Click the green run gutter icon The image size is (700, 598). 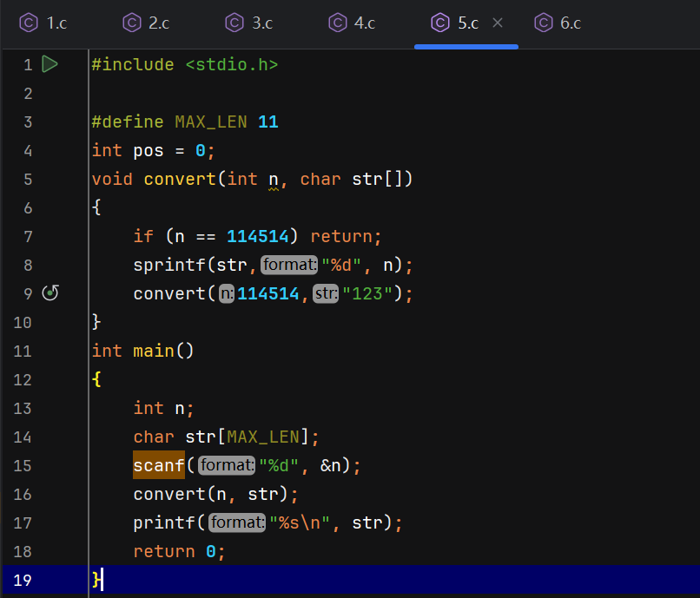[50, 64]
